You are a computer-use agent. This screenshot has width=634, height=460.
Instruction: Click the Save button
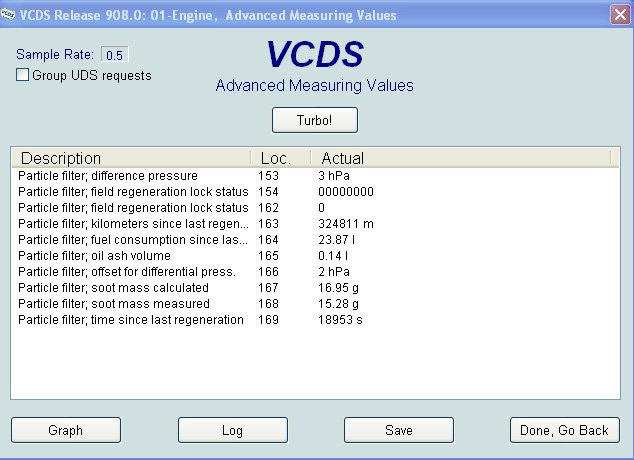399,430
